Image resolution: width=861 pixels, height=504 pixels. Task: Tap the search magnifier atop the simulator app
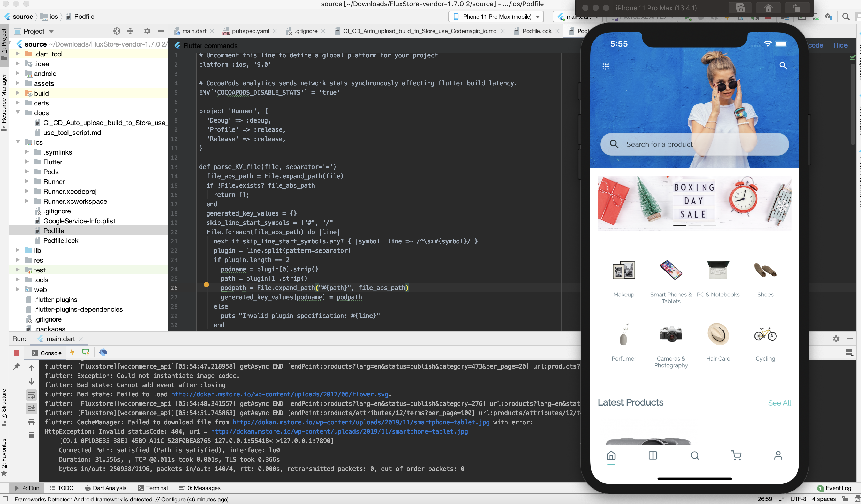point(783,66)
